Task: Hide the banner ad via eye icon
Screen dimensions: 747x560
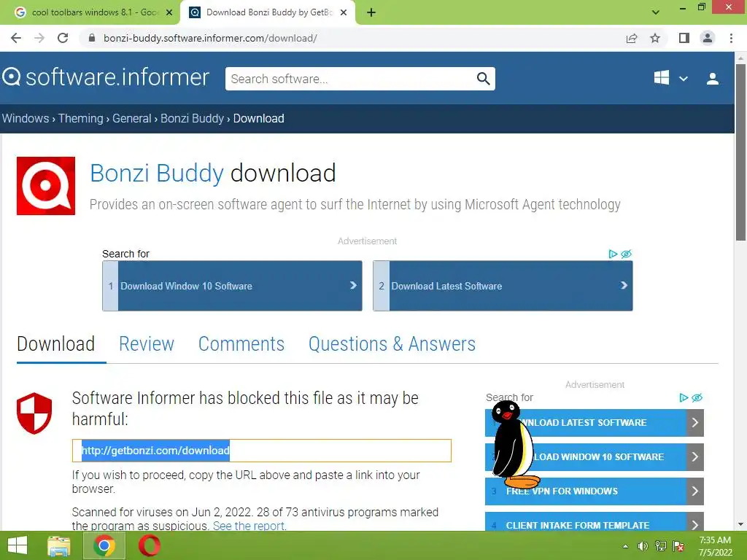Action: (x=627, y=254)
